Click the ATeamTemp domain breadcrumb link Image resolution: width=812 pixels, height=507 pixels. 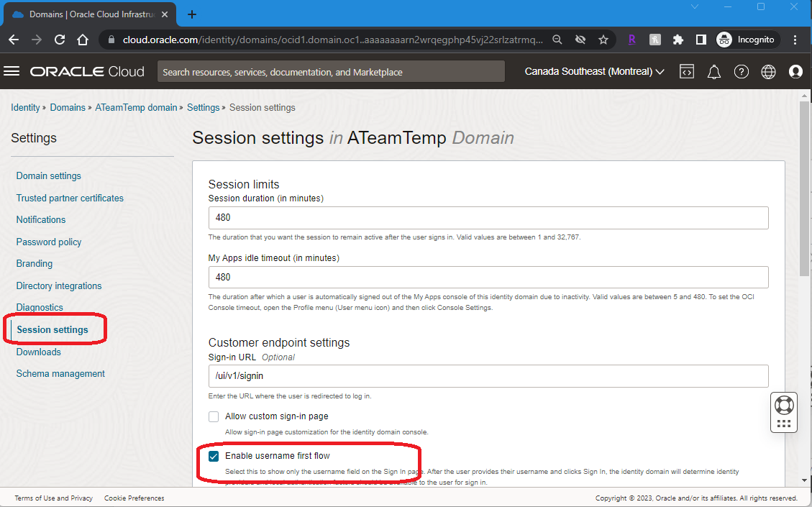pos(136,108)
